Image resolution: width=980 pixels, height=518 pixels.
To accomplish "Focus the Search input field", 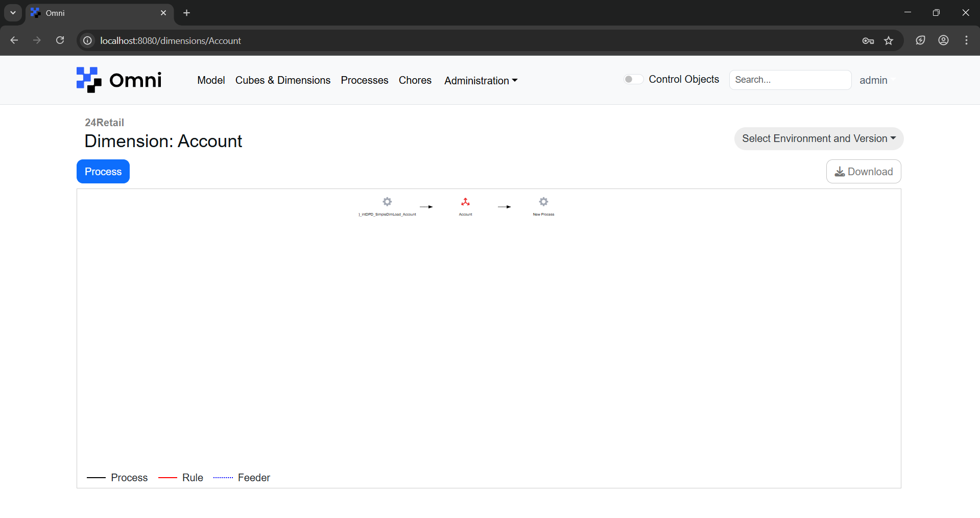I will coord(790,80).
